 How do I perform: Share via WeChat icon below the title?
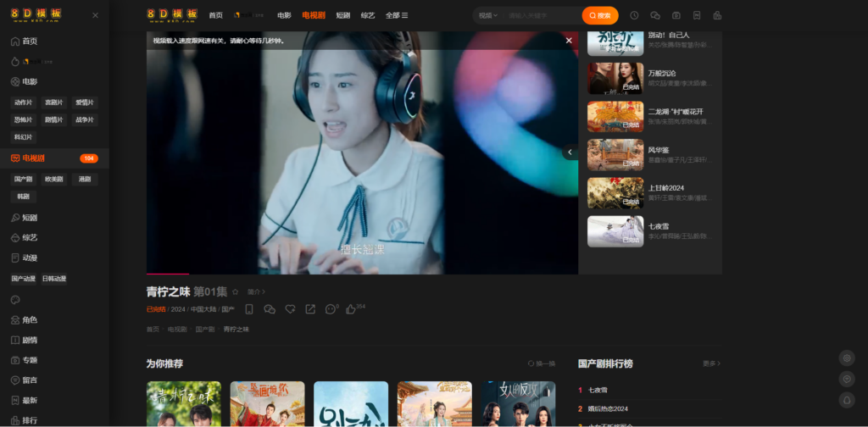270,309
